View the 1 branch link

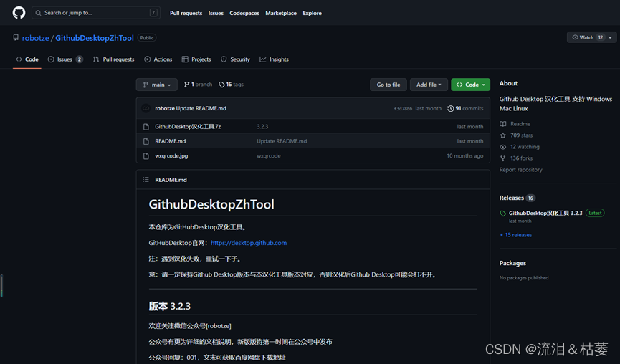tap(198, 84)
